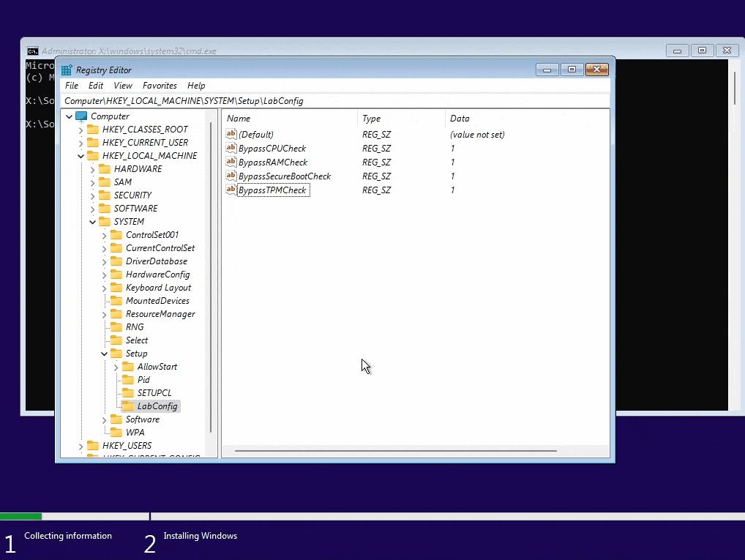Click the Name column header
The height and width of the screenshot is (560, 745).
pos(290,119)
